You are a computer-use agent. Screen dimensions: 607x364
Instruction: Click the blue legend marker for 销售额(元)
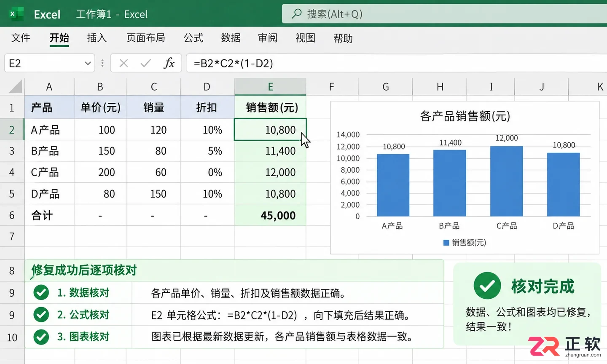pos(446,243)
